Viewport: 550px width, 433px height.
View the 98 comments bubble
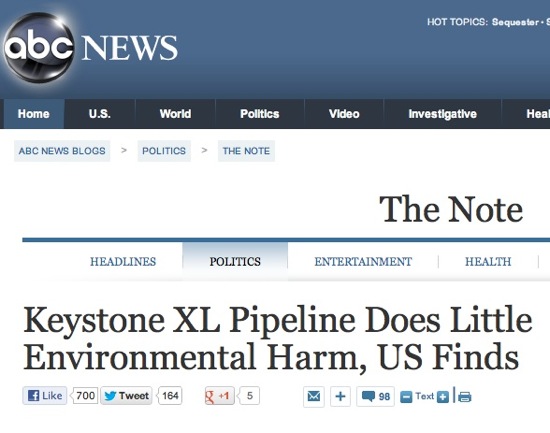375,397
